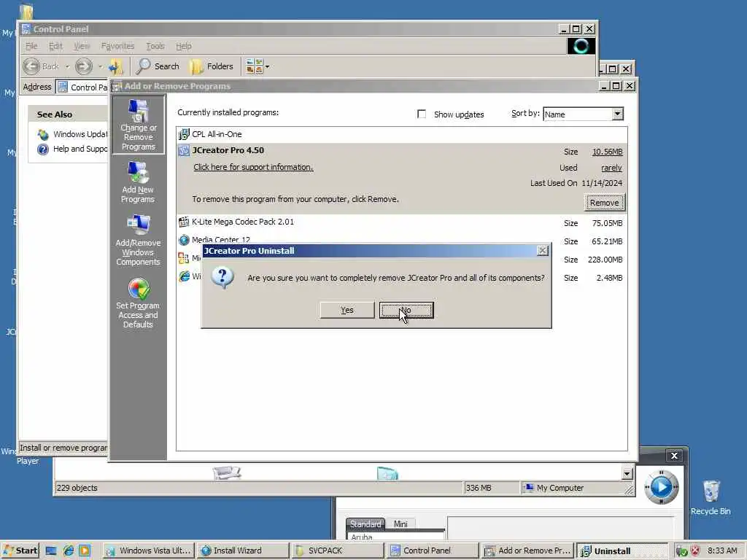Image resolution: width=747 pixels, height=560 pixels.
Task: Open the Favorites menu in Control Panel
Action: (117, 46)
